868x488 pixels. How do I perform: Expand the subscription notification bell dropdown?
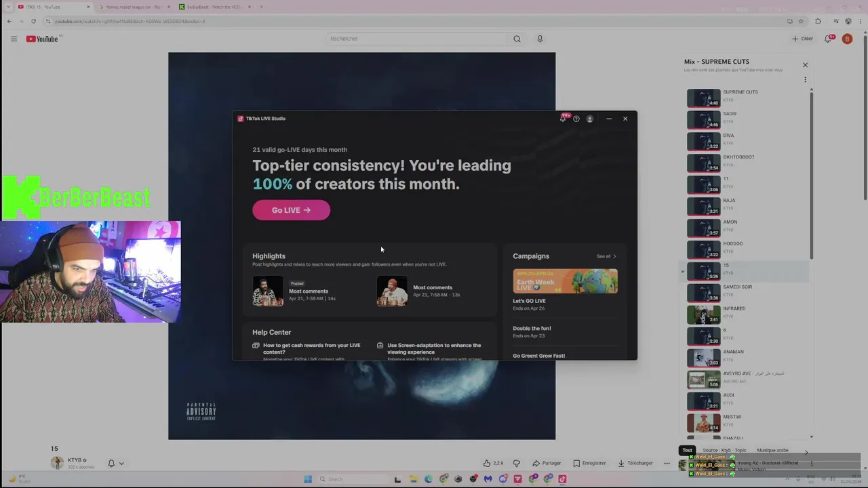pos(116,463)
